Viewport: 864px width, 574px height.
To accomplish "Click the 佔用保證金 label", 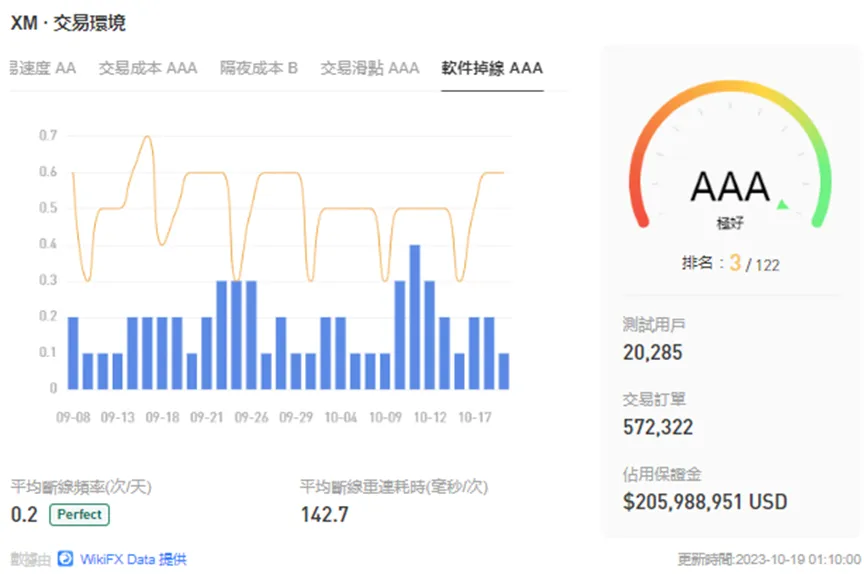I will click(x=662, y=474).
